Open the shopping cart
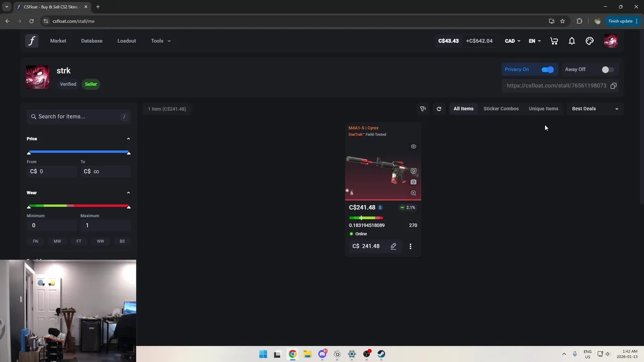This screenshot has height=362, width=644. (x=554, y=41)
